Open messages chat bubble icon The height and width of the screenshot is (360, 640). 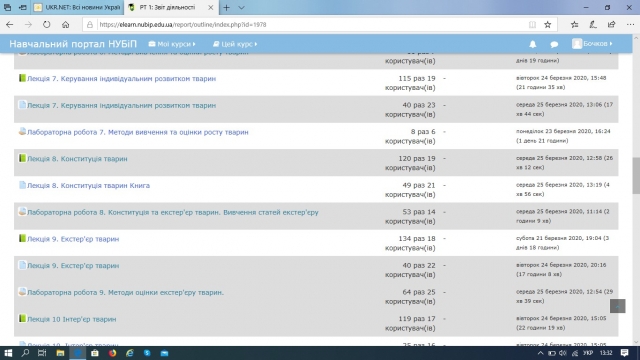(554, 44)
